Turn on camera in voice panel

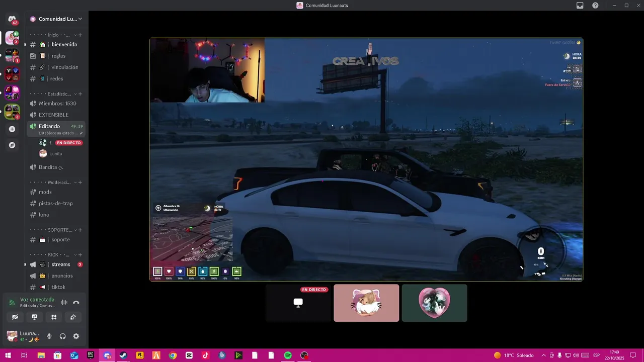[15, 317]
